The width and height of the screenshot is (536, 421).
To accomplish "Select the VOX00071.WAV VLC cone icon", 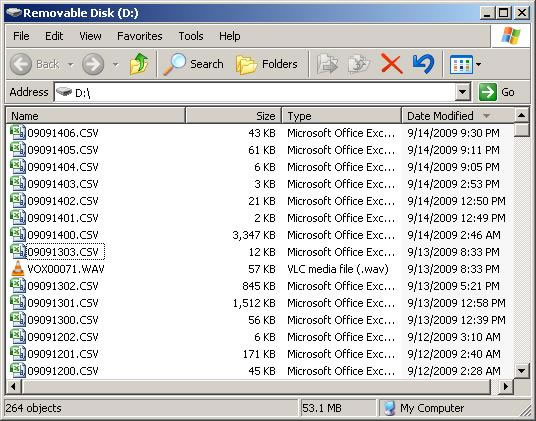I will (x=18, y=269).
